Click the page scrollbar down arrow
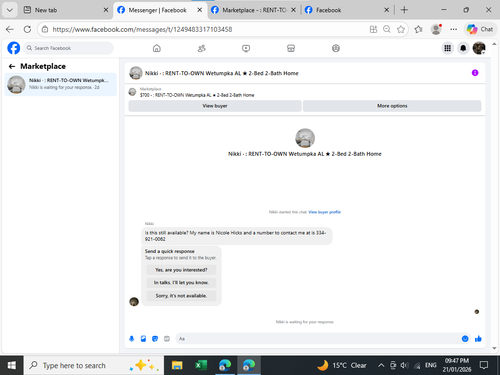Image resolution: width=500 pixels, height=375 pixels. pos(494,348)
